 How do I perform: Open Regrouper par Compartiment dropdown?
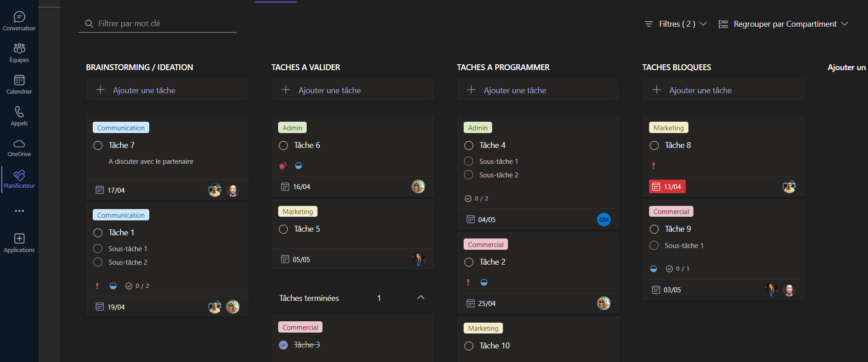[783, 24]
